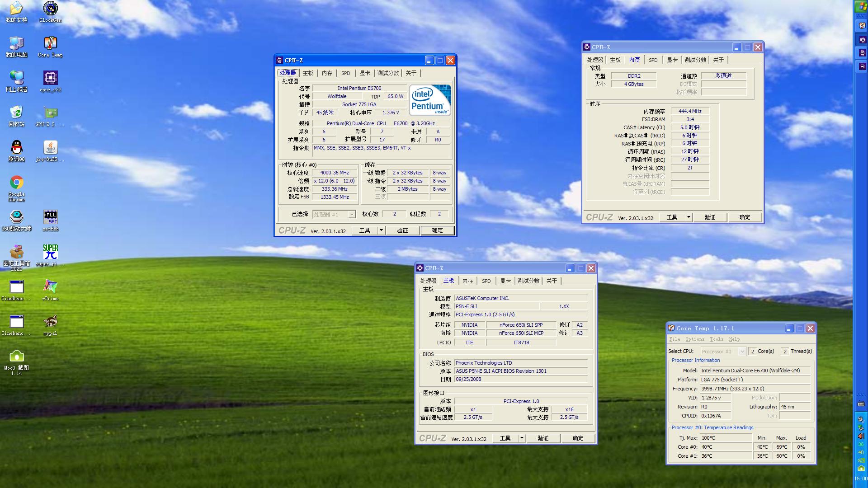This screenshot has width=868, height=488.
Task: Open the Tencent QQ penguin icon
Action: [17, 151]
